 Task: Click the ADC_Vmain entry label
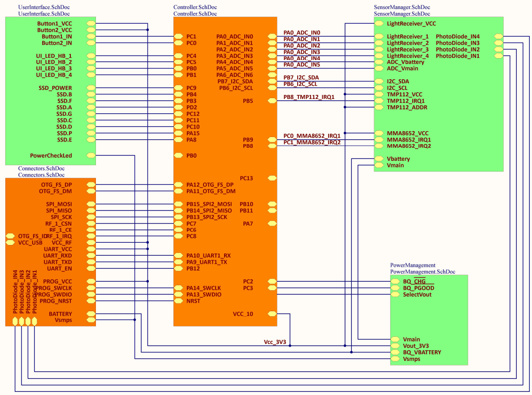(402, 69)
